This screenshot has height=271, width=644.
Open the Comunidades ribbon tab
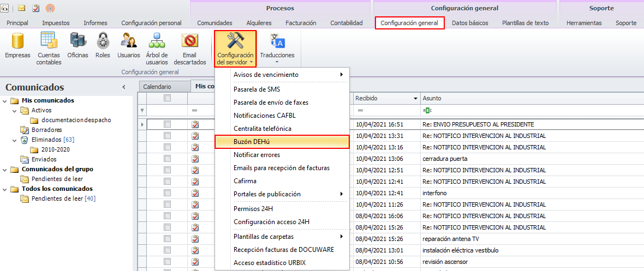pyautogui.click(x=214, y=23)
